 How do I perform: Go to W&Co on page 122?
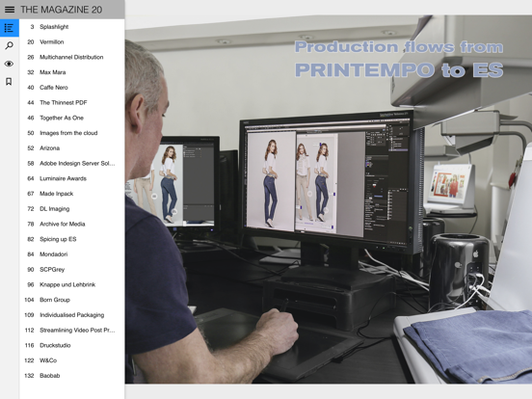click(x=72, y=360)
